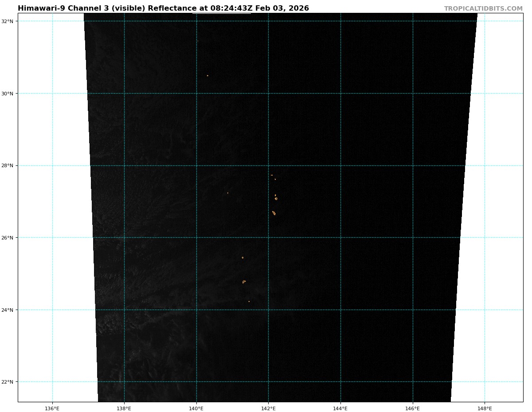Select the 30°N latitude axis label
Viewport: 532px width, 412px height.
click(x=9, y=94)
